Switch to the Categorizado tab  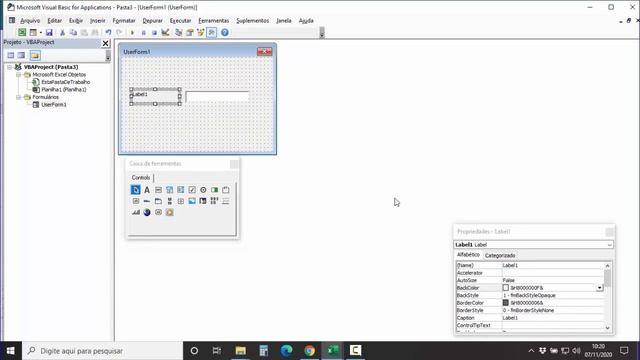click(x=500, y=256)
